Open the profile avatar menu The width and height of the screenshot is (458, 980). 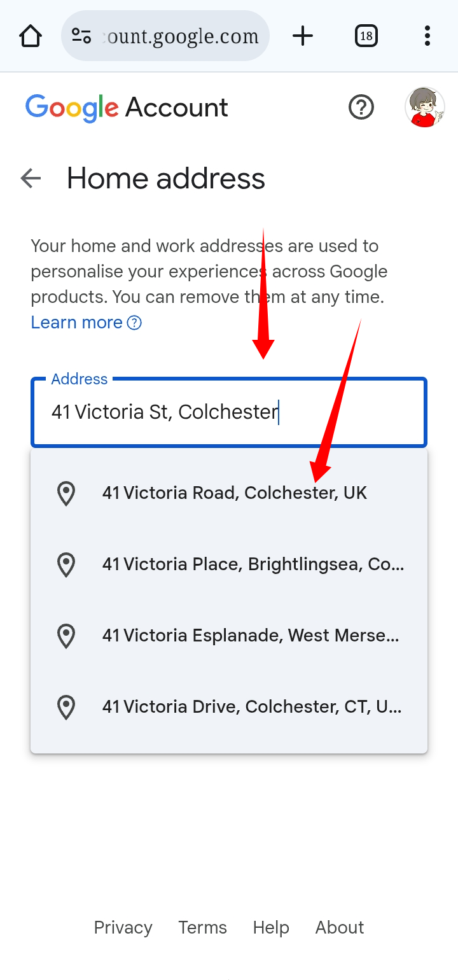[424, 107]
